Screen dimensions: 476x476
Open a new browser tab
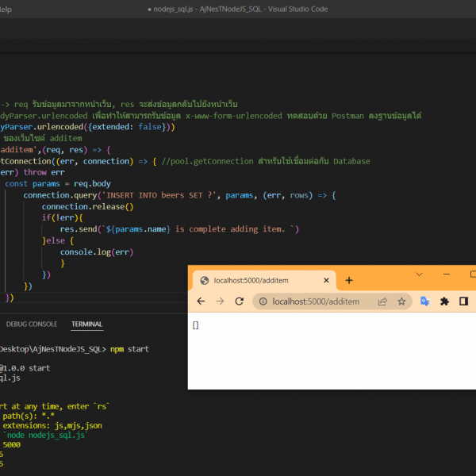pos(349,280)
